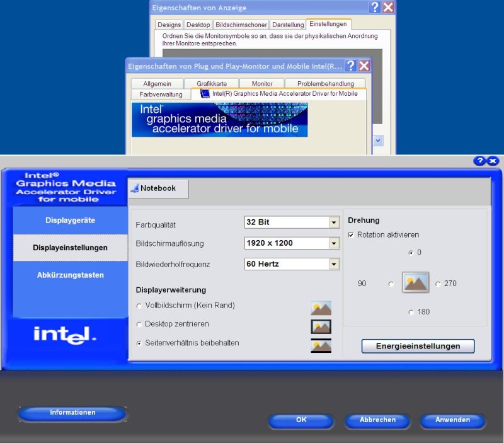
Task: Select Vollbildschirm (Kein Rand) option
Action: coord(139,306)
